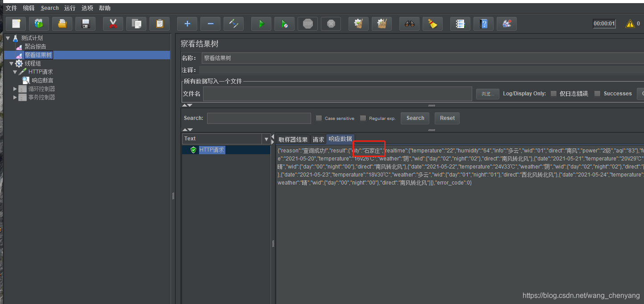This screenshot has height=304, width=644.
Task: Open the 文件 menu
Action: 11,8
